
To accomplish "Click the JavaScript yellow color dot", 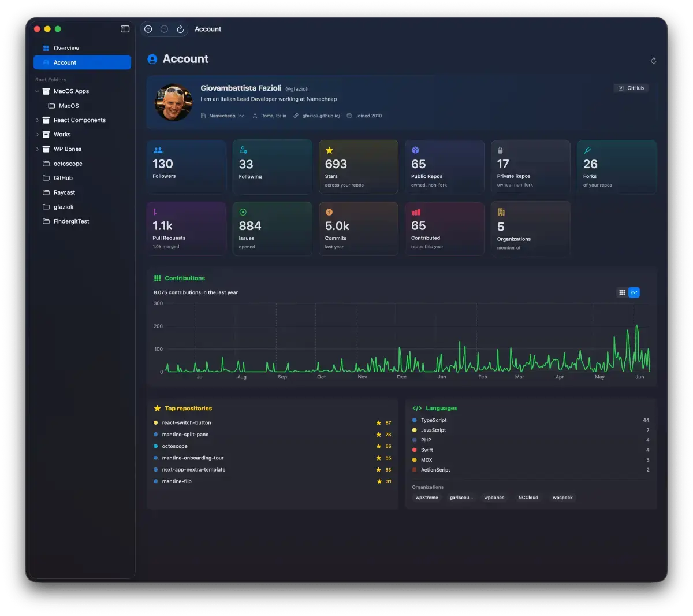I will 415,430.
